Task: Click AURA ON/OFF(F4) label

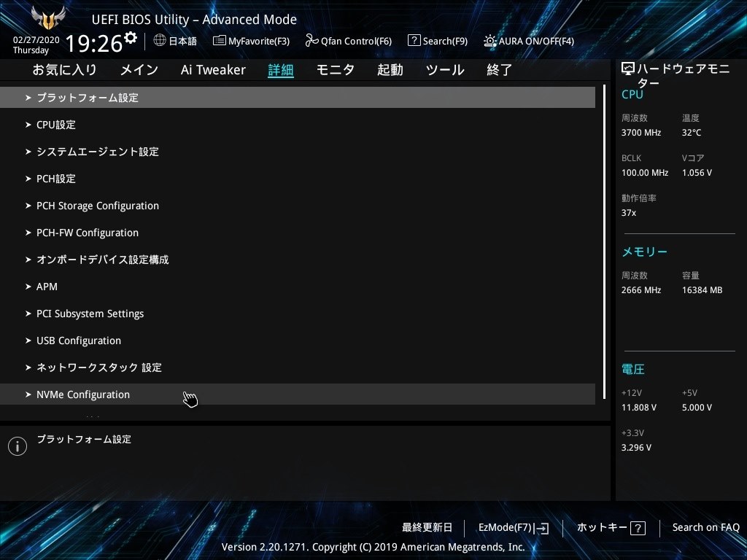Action: click(x=536, y=42)
